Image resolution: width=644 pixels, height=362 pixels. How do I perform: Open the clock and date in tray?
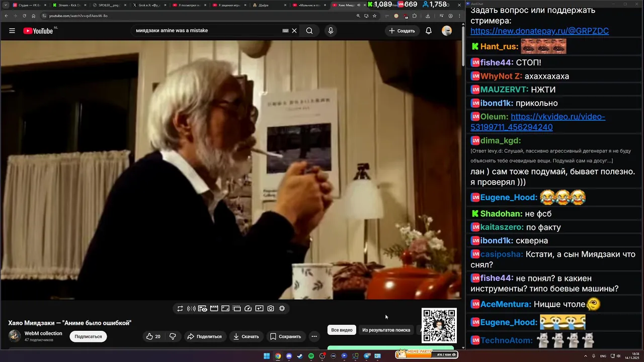pos(632,356)
